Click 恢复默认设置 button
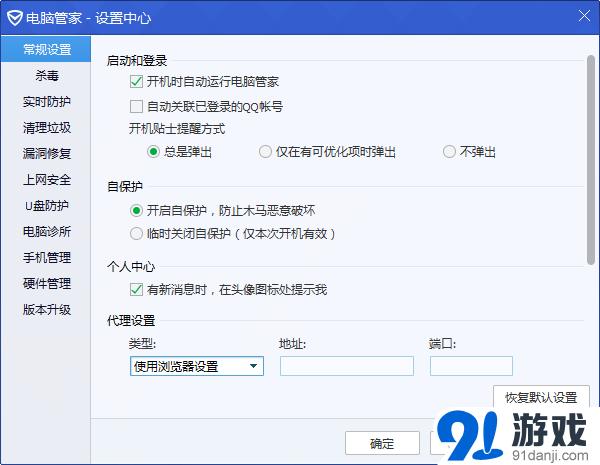 click(541, 397)
